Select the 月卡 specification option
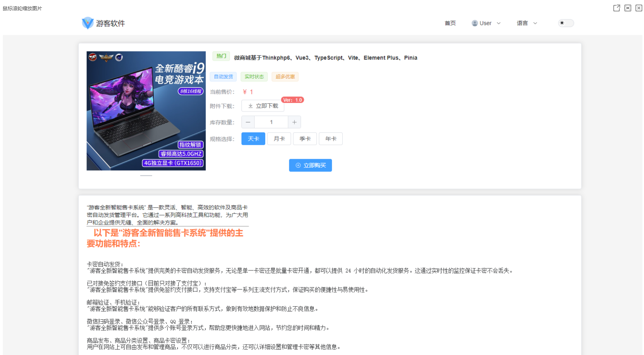This screenshot has height=355, width=644. (x=279, y=139)
